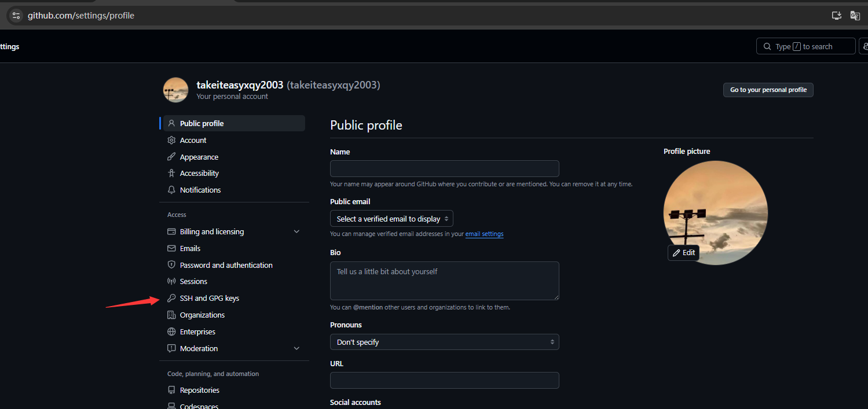Click the accessibility figure icon
Image resolution: width=868 pixels, height=409 pixels.
[x=171, y=173]
